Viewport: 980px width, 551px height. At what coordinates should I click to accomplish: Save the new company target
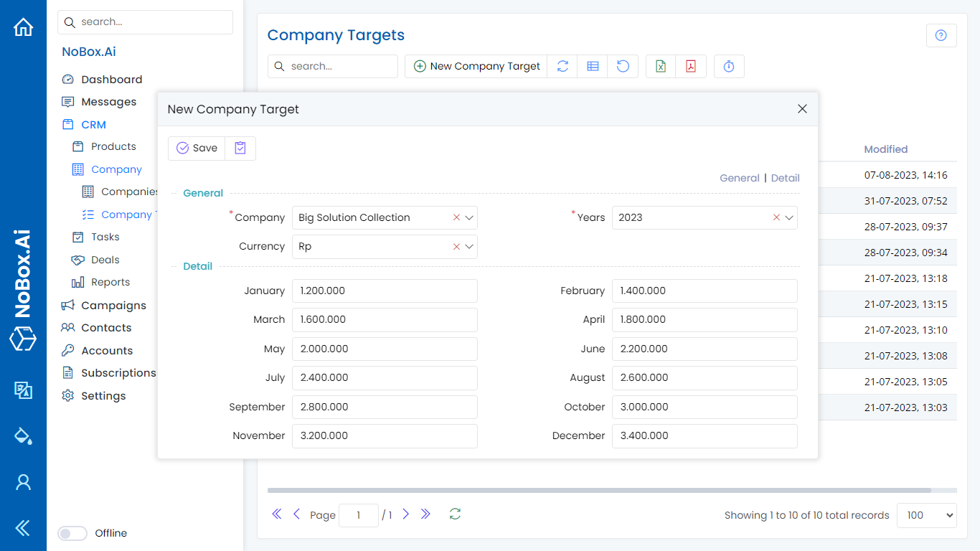[x=197, y=148]
